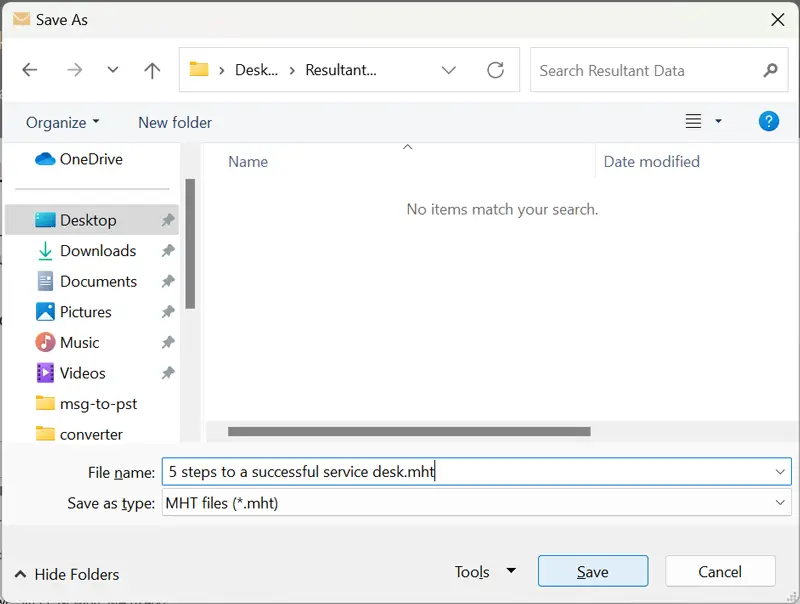Expand the Save as type dropdown
The width and height of the screenshot is (800, 604).
click(x=783, y=502)
